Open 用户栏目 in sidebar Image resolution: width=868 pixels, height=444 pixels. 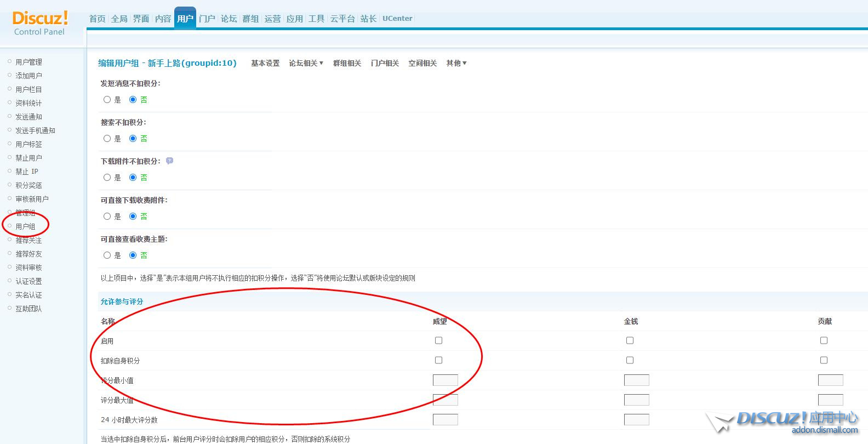coord(28,89)
